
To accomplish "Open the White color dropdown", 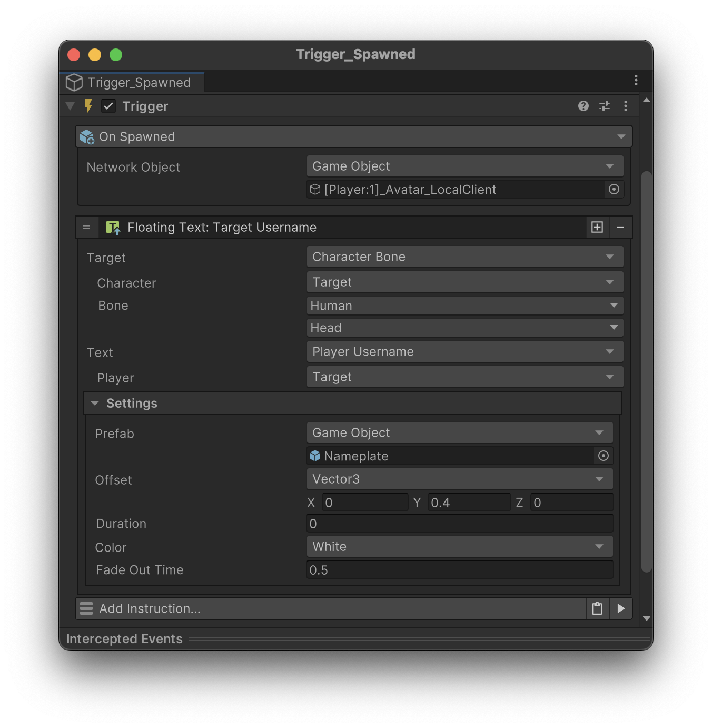I will [x=459, y=547].
